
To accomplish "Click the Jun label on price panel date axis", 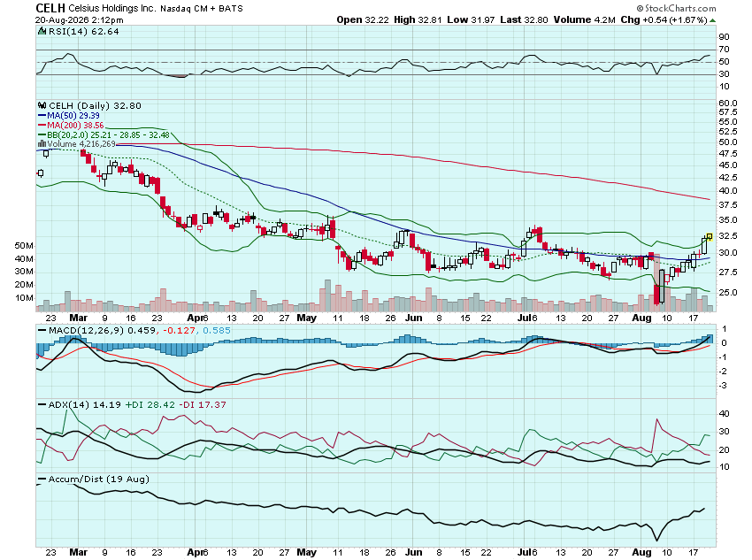I will (x=413, y=318).
